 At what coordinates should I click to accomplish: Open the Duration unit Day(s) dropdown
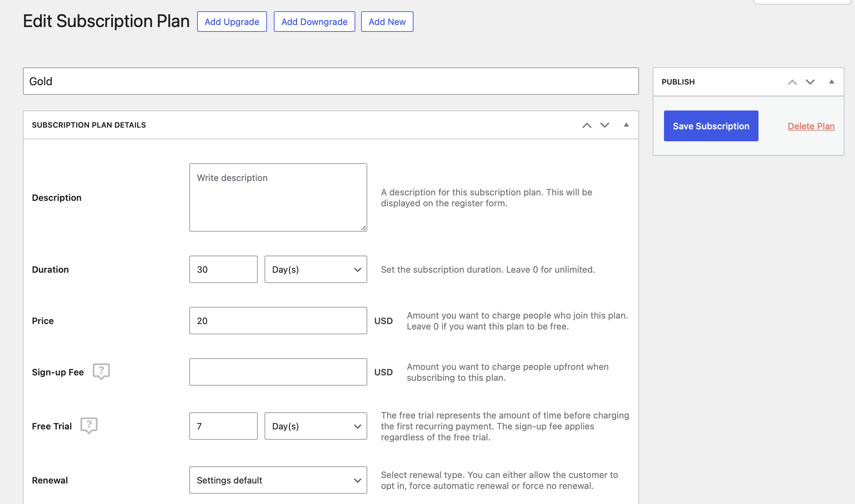(316, 269)
